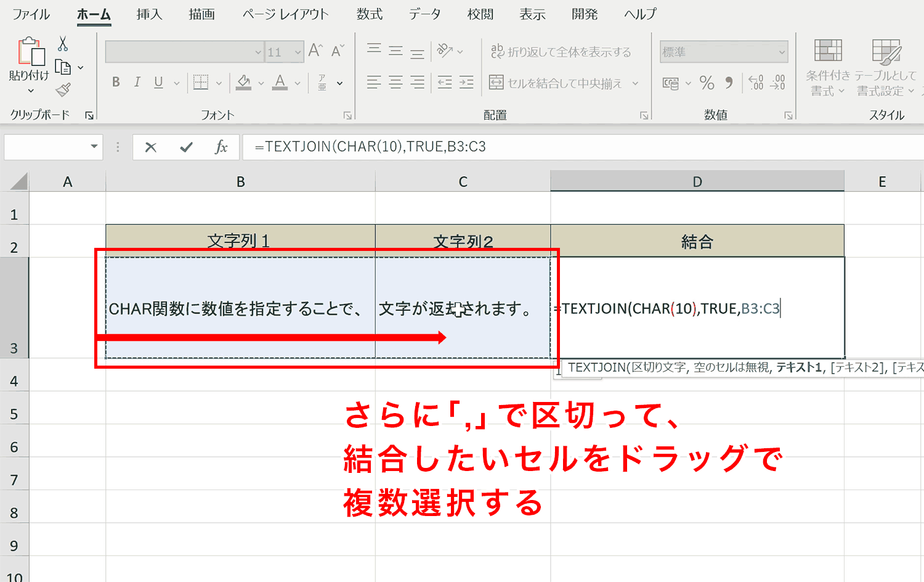Open the font name dropdown
924x582 pixels.
pos(258,52)
